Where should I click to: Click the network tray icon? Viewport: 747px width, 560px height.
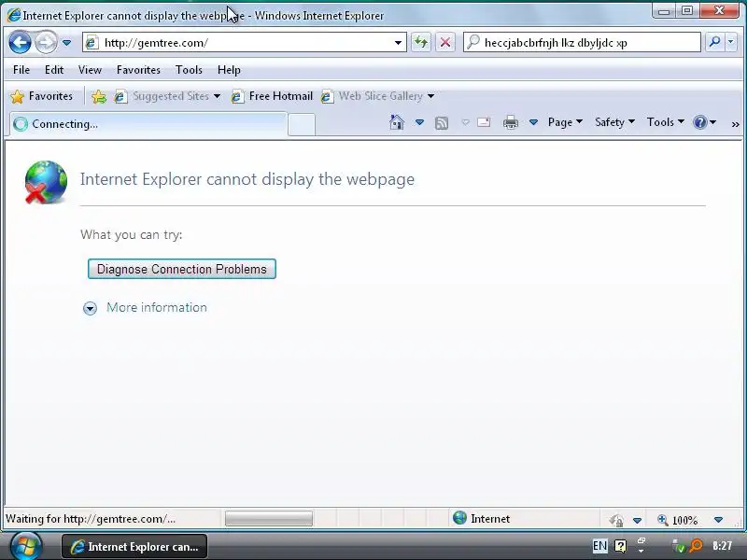(x=679, y=546)
